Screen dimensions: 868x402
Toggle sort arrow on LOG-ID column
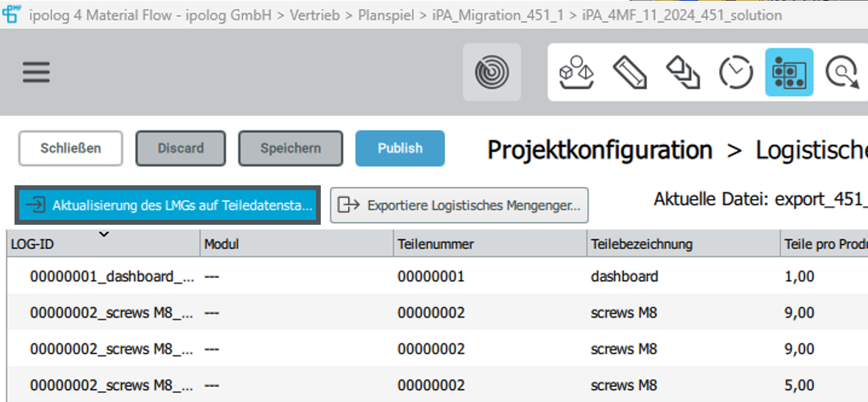point(103,234)
